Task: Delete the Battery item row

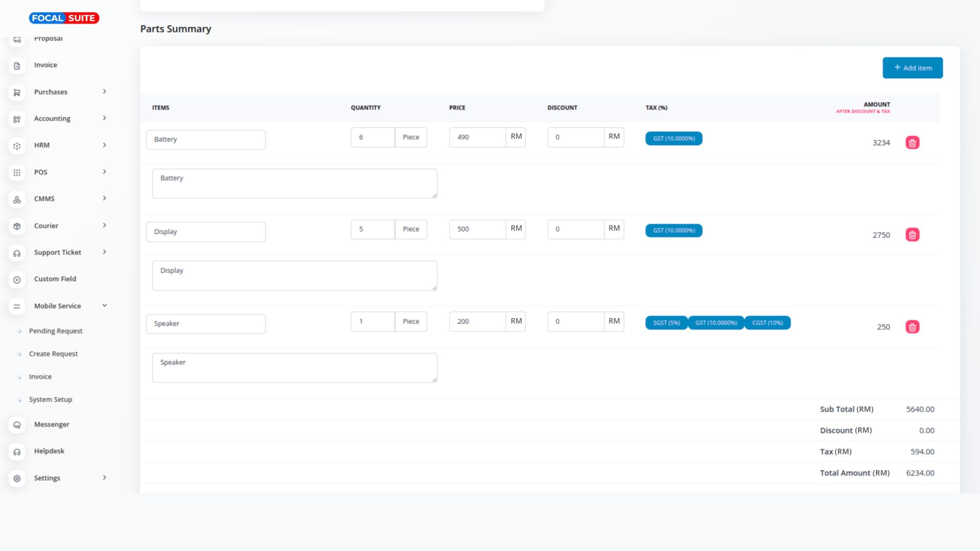Action: coord(912,143)
